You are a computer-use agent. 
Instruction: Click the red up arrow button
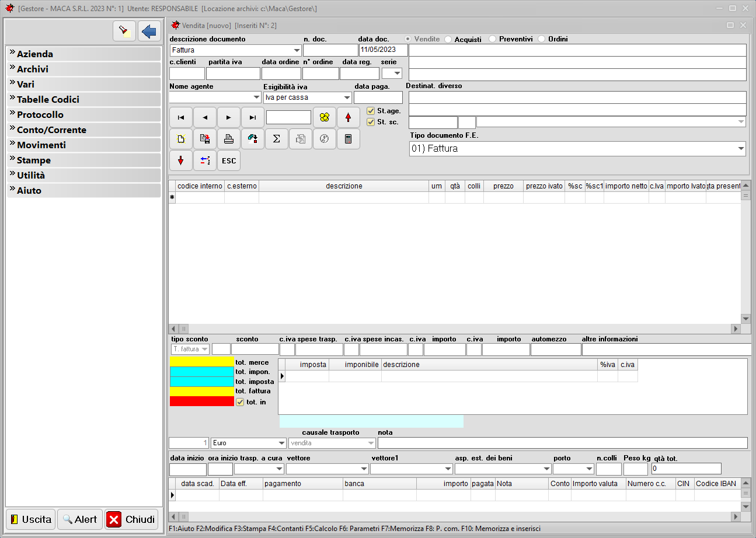click(x=349, y=117)
